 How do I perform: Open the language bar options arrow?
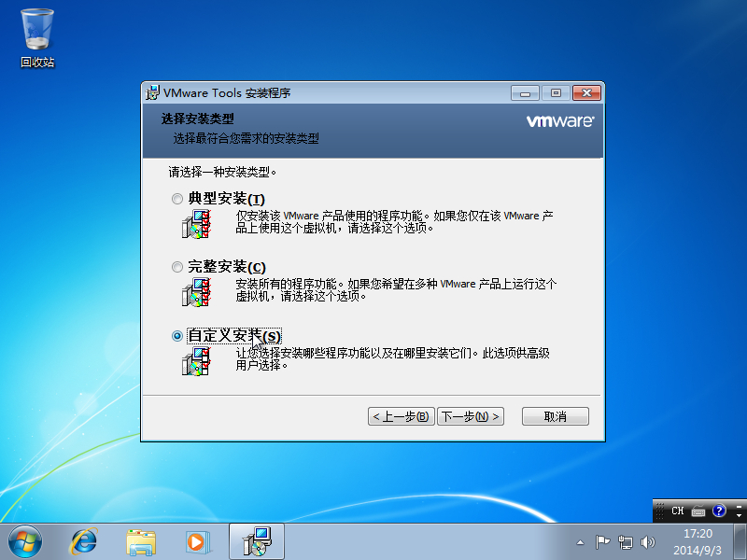point(739,515)
